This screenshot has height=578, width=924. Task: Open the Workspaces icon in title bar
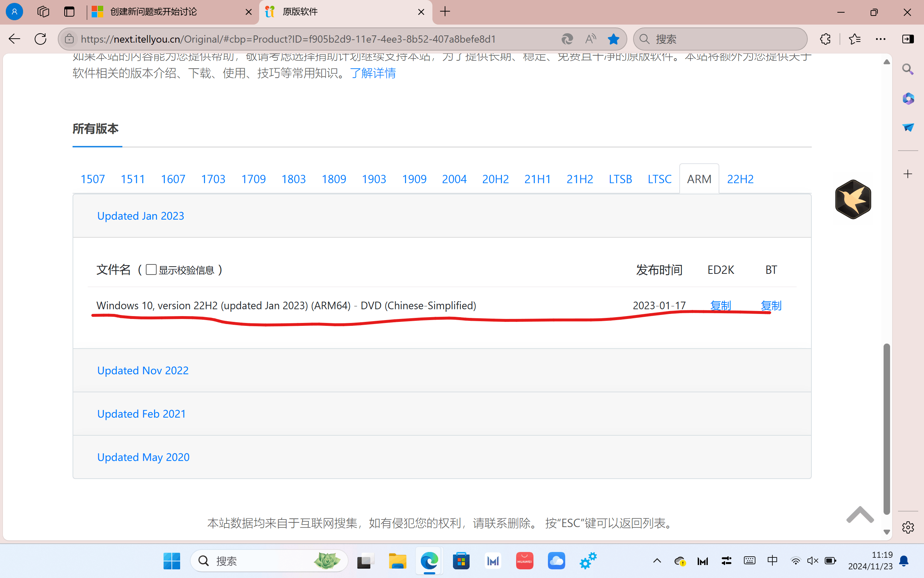43,12
